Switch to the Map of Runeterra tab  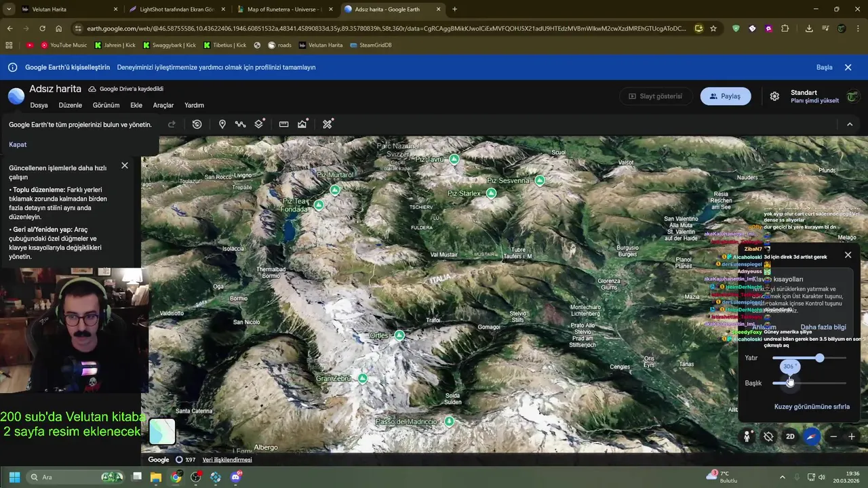(x=284, y=9)
